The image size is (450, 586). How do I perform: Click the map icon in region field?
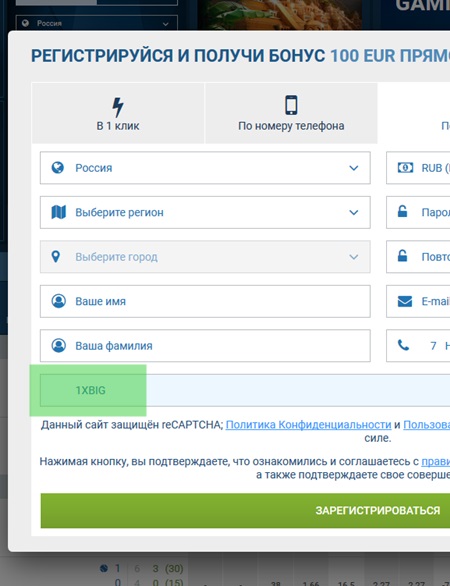(59, 212)
